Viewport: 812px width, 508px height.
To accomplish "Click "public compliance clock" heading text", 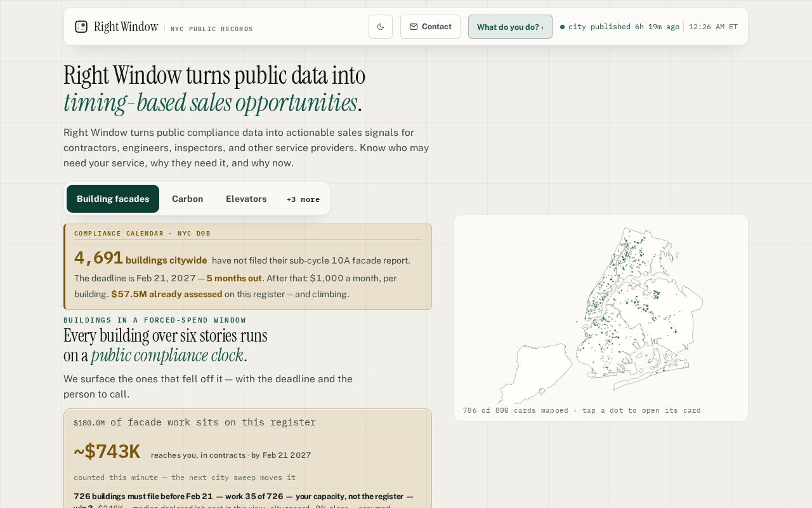I will pyautogui.click(x=167, y=355).
